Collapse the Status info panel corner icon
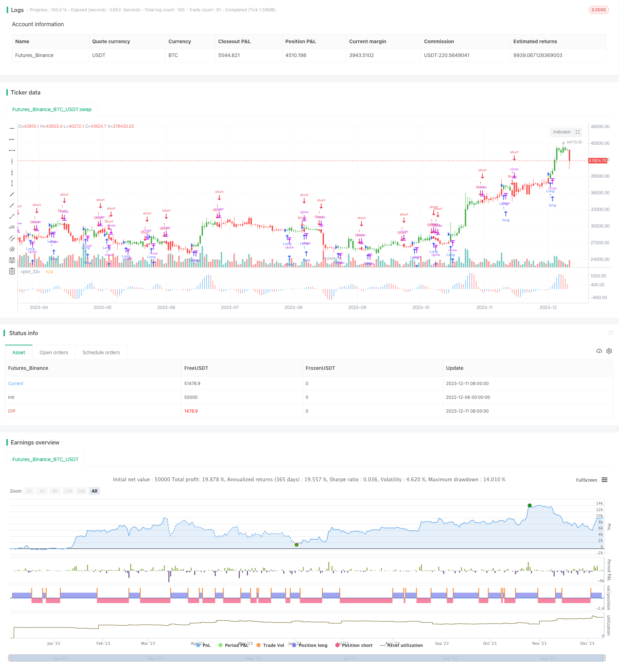 [611, 333]
